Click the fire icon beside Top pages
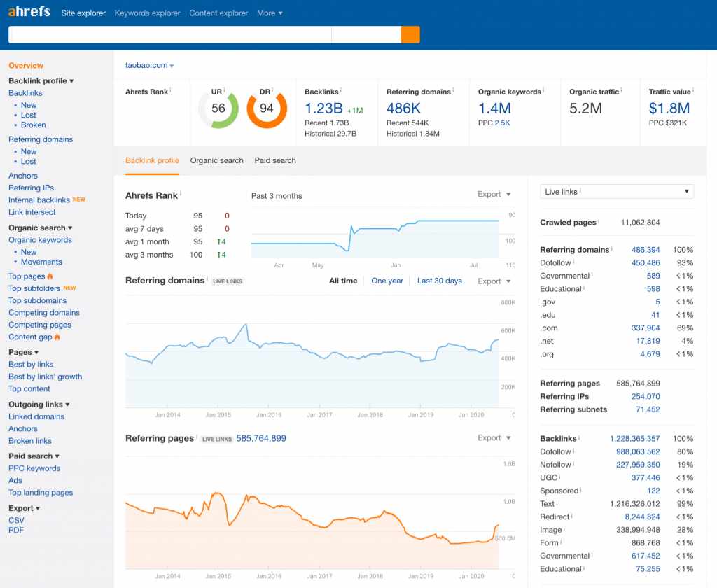 [x=50, y=276]
